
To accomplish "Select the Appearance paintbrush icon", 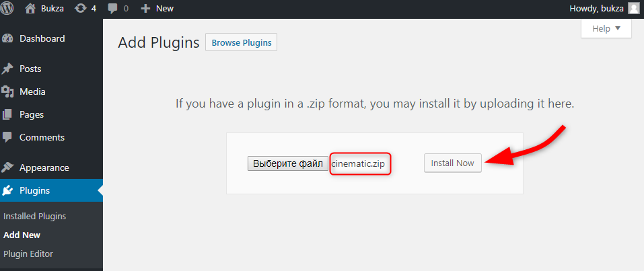I will click(7, 167).
